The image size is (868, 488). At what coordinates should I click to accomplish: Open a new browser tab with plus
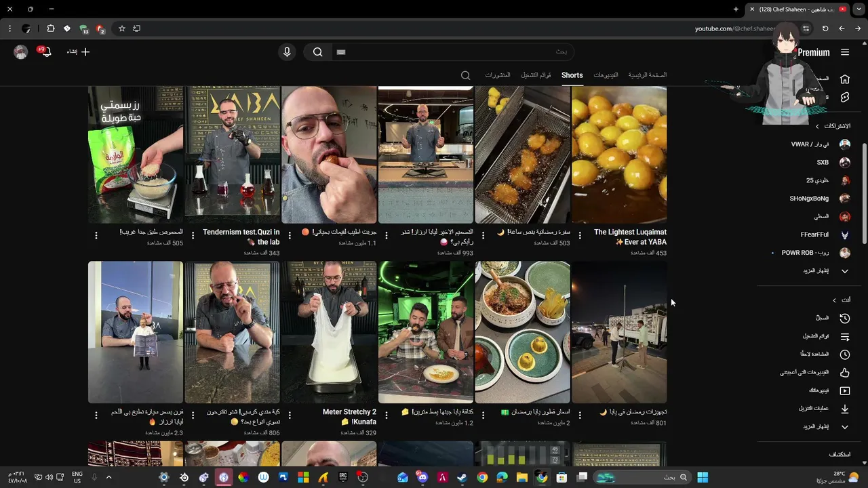pyautogui.click(x=736, y=9)
